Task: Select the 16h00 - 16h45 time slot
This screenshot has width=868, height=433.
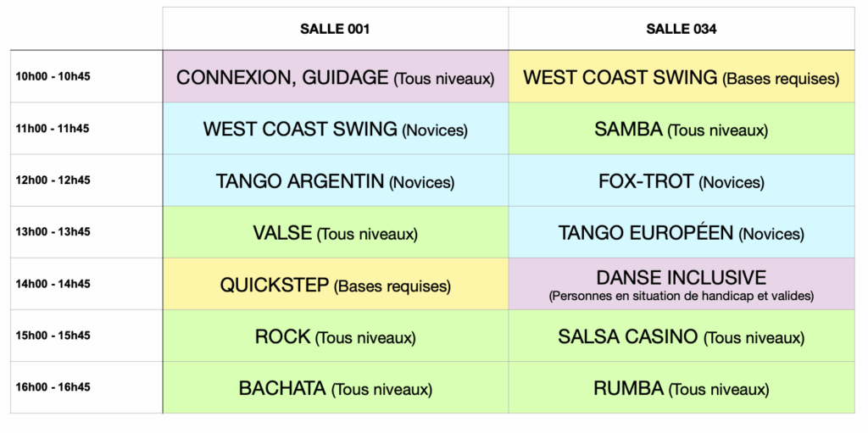Action: [53, 387]
